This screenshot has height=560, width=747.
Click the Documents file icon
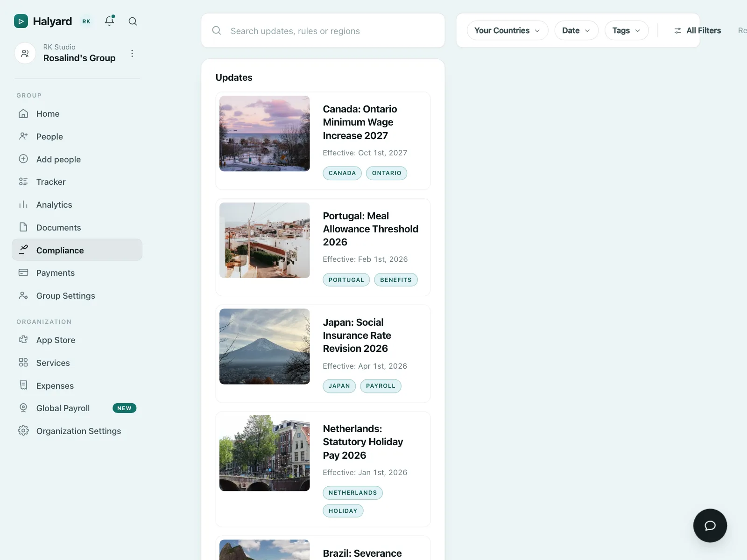point(23,227)
